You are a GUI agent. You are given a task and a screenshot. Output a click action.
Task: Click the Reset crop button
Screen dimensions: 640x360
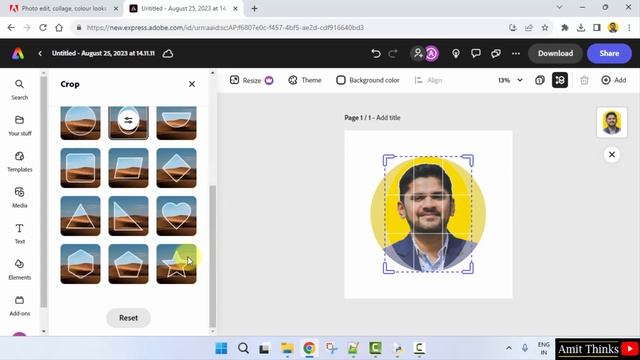click(128, 318)
